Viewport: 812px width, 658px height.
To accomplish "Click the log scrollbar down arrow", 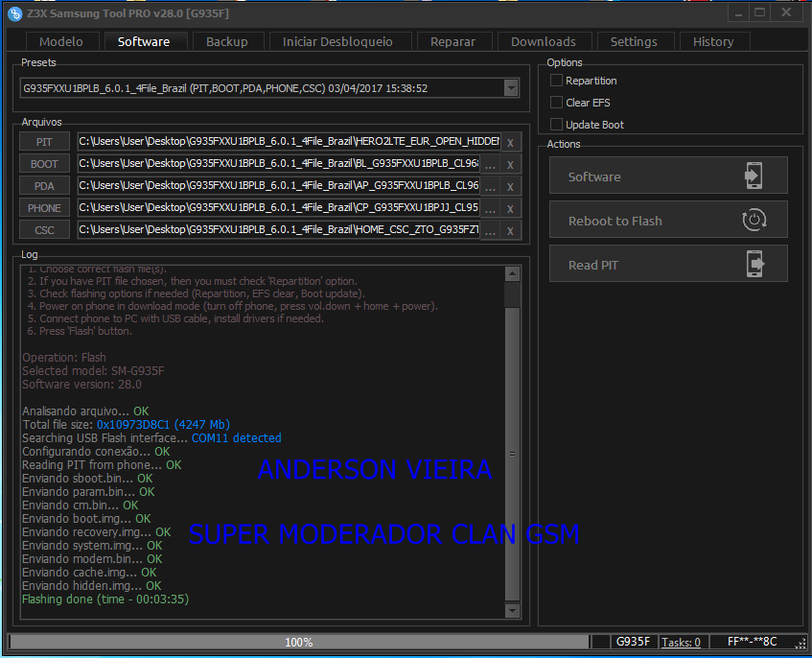I will tap(512, 611).
